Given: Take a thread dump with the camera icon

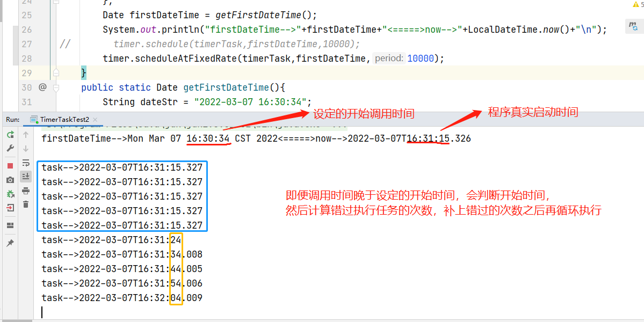Looking at the screenshot, I should [x=10, y=180].
